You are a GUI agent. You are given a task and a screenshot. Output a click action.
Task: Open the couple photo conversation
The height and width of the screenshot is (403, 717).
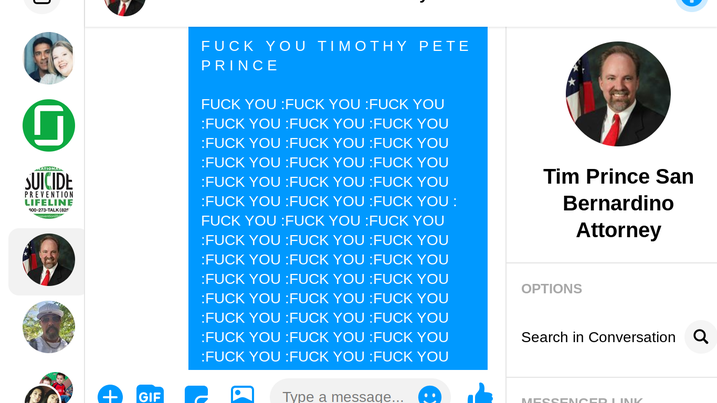48,58
